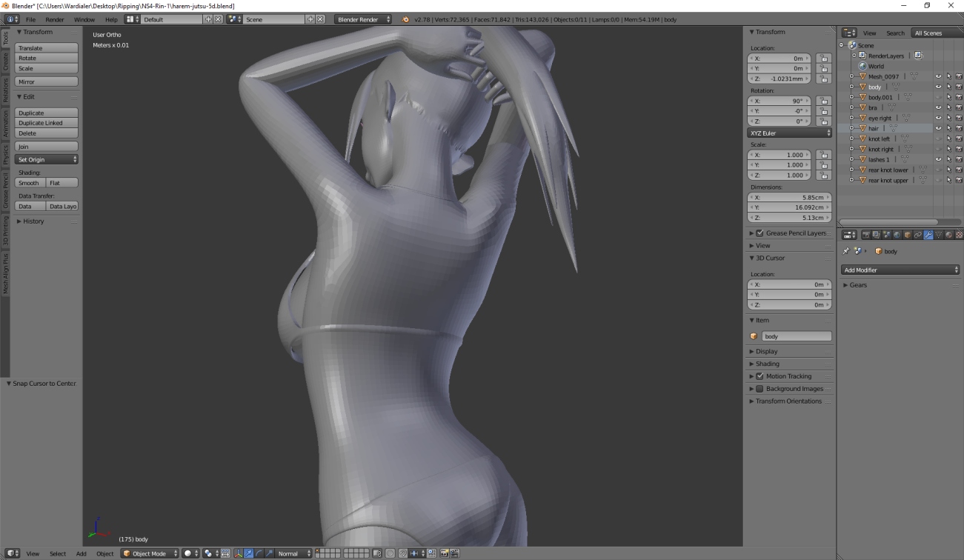Image resolution: width=964 pixels, height=560 pixels.
Task: Select the Translate manipulator arrow icon
Action: 248,553
